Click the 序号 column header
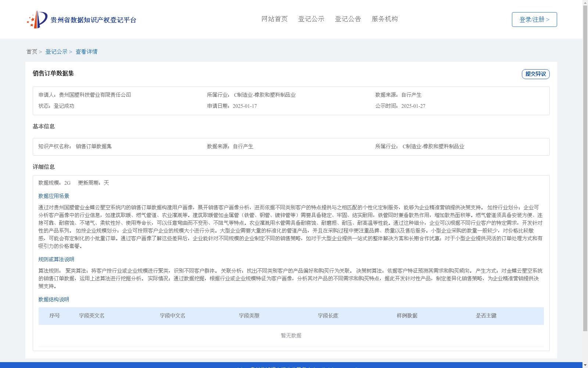Screen dimensions: 588x368 pyautogui.click(x=55, y=316)
